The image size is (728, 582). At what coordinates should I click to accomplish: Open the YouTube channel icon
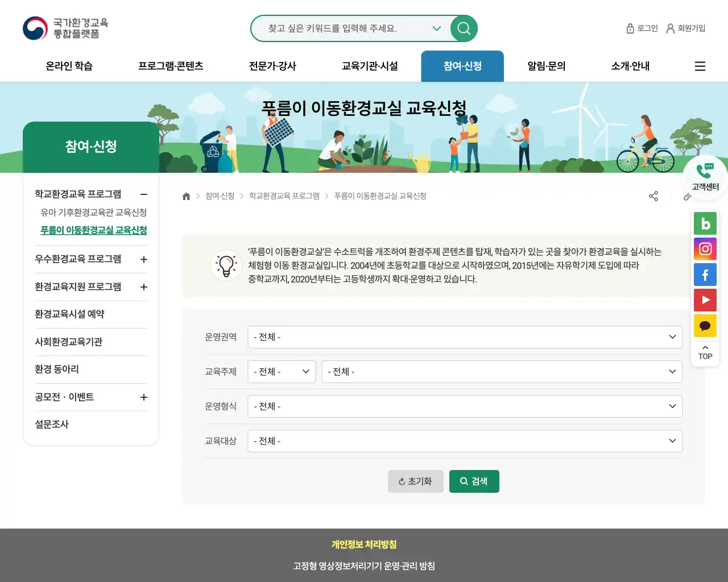[705, 300]
